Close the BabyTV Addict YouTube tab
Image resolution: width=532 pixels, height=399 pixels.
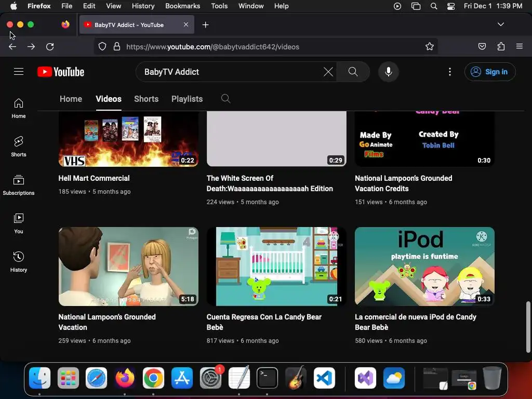(x=186, y=24)
